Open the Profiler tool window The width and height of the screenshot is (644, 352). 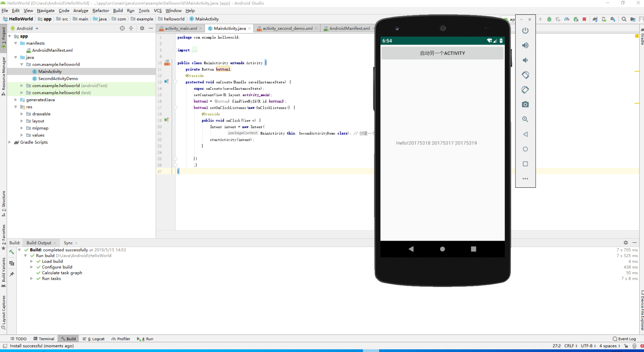click(x=121, y=339)
